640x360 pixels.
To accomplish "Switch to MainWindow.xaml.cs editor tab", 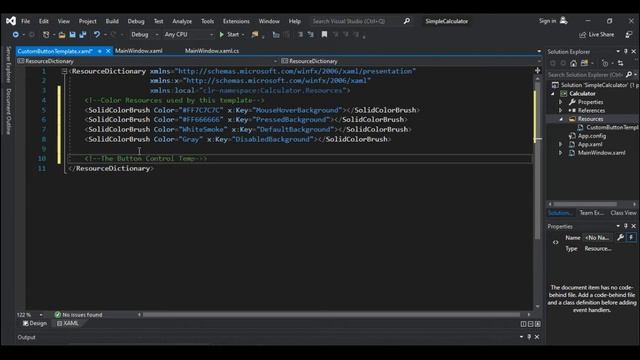I will pos(212,51).
